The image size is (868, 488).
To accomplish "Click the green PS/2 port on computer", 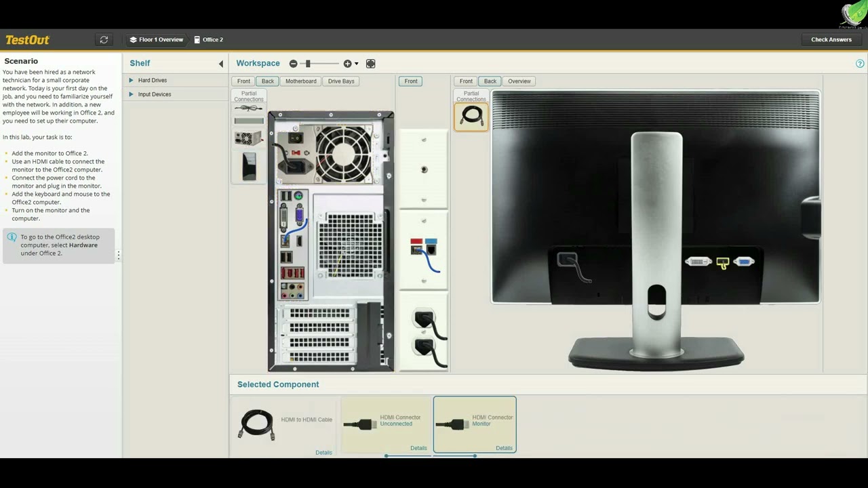I will (x=298, y=197).
